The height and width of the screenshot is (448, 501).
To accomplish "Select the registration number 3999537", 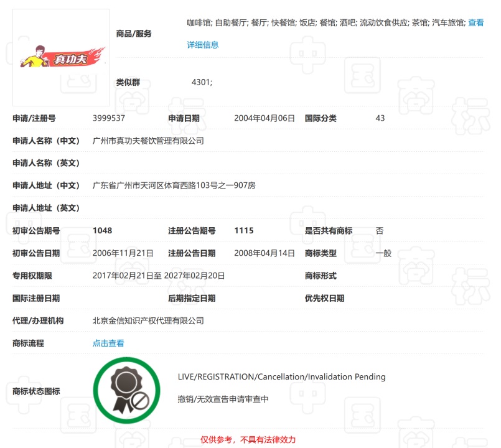I will click(109, 118).
